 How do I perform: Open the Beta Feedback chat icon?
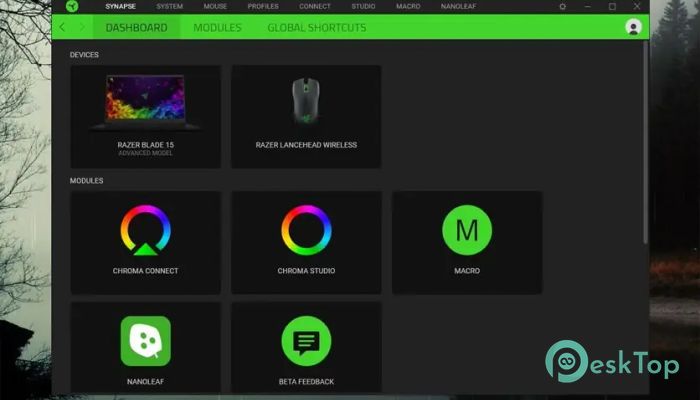coord(306,341)
